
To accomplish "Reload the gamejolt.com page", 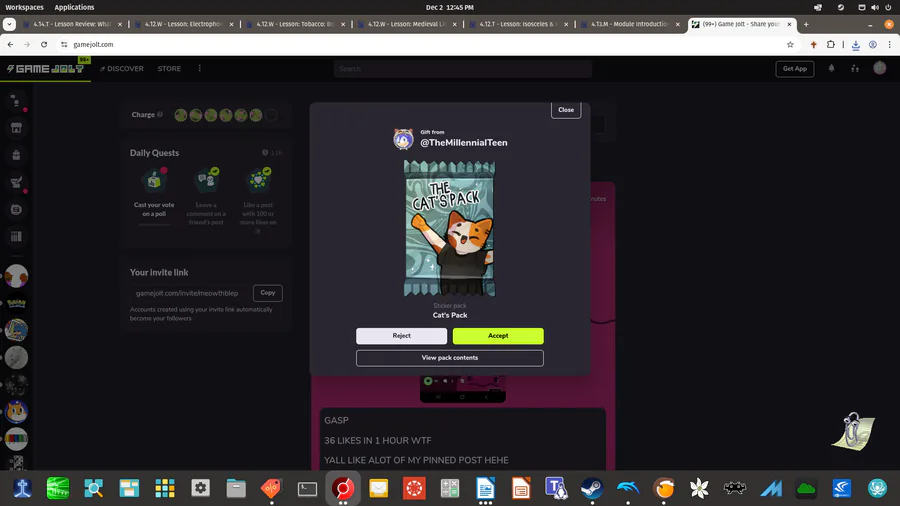I will point(44,44).
